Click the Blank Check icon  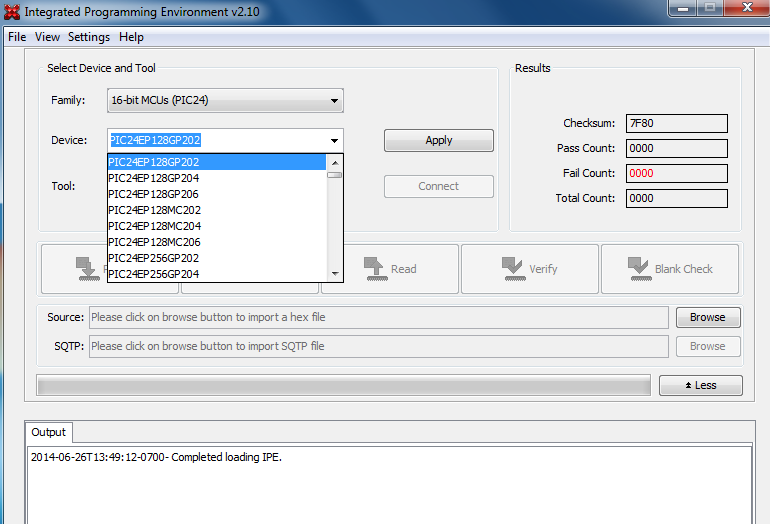click(x=639, y=269)
